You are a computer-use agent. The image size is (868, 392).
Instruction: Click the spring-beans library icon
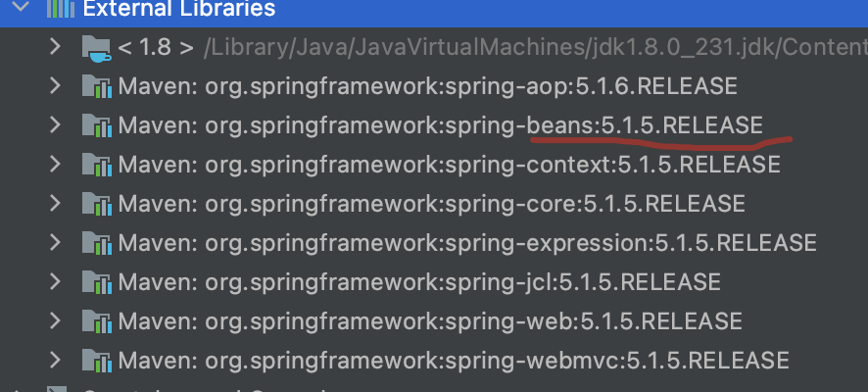(x=96, y=125)
